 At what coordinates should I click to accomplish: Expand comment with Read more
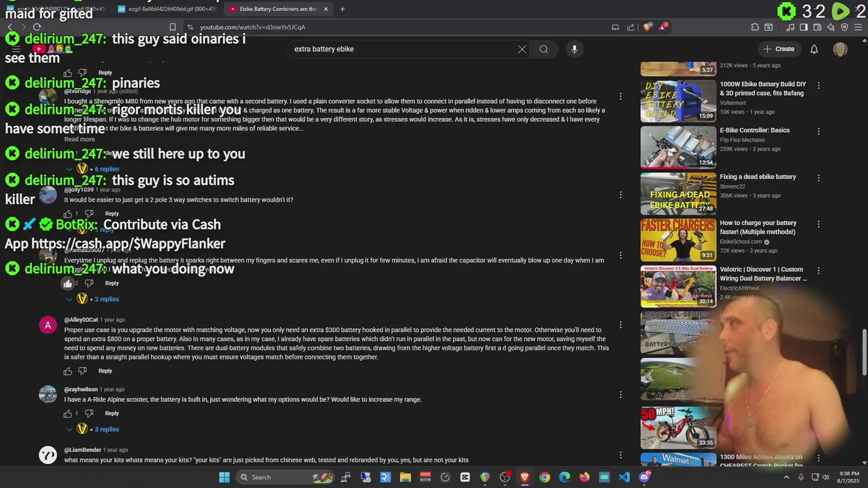click(79, 139)
